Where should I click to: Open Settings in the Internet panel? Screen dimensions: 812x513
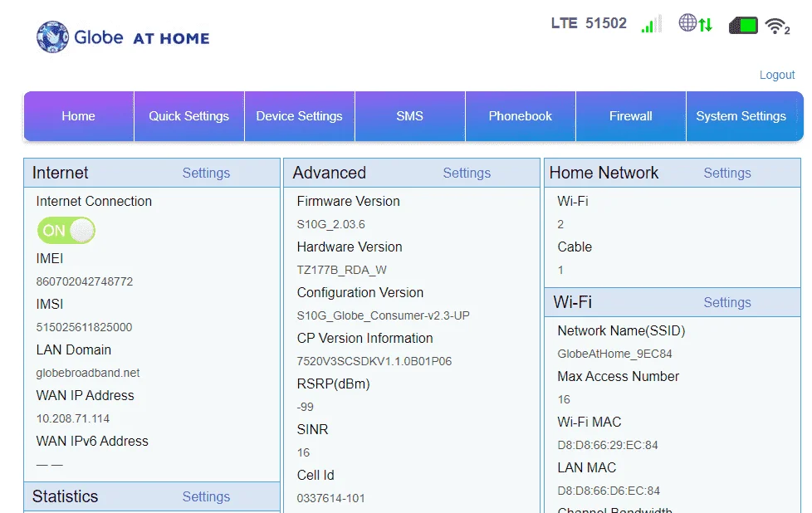(206, 173)
